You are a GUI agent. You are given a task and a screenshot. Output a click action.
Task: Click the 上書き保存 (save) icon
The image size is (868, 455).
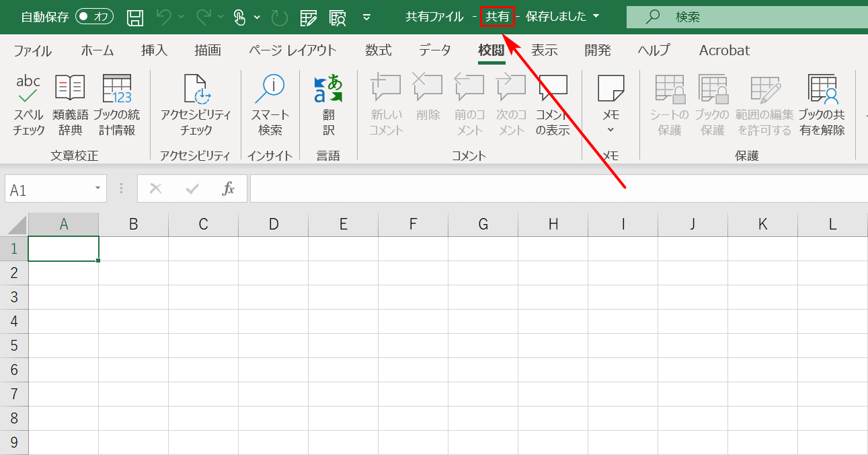coord(134,17)
